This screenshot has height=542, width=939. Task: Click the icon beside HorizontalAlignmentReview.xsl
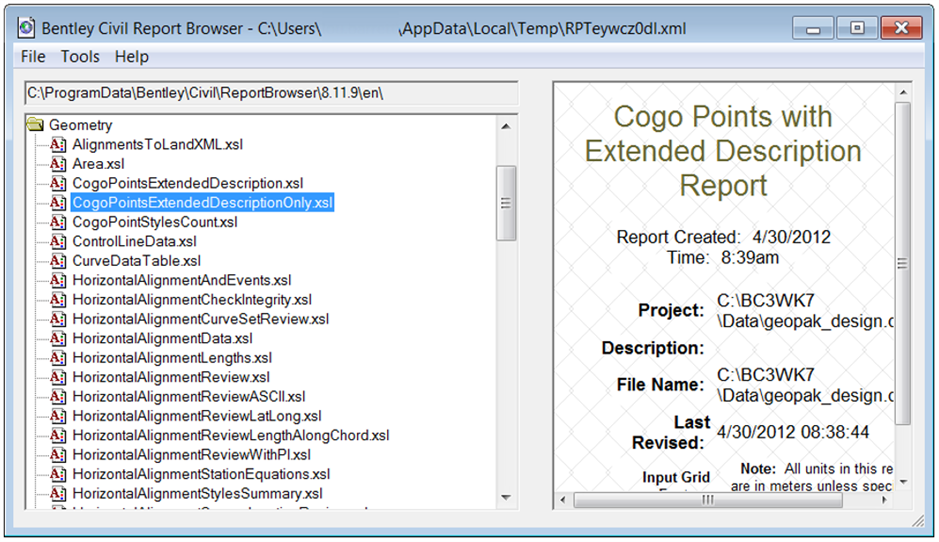(58, 377)
